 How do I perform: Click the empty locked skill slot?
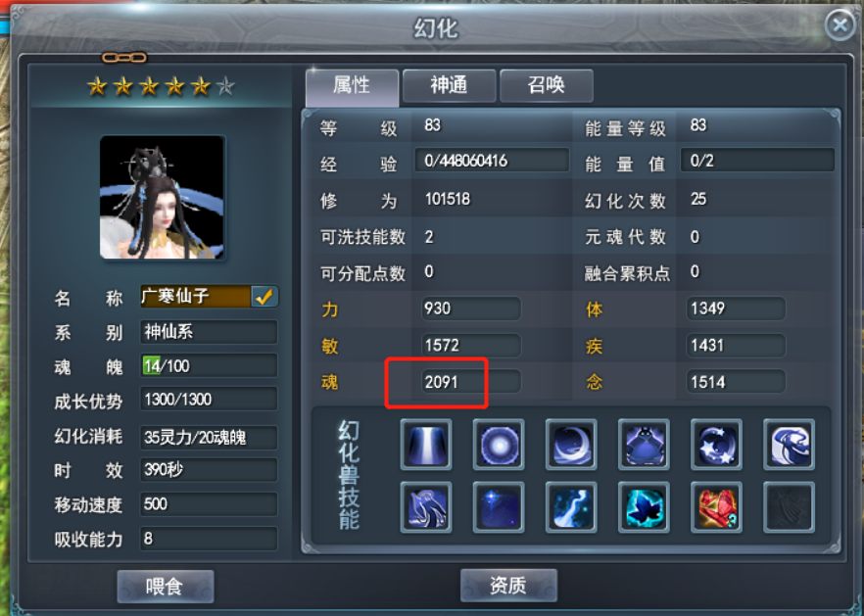click(790, 507)
